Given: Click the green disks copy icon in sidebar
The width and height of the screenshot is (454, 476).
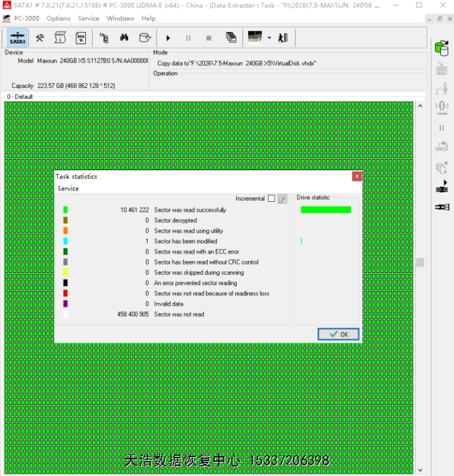Looking at the screenshot, I should click(x=442, y=48).
